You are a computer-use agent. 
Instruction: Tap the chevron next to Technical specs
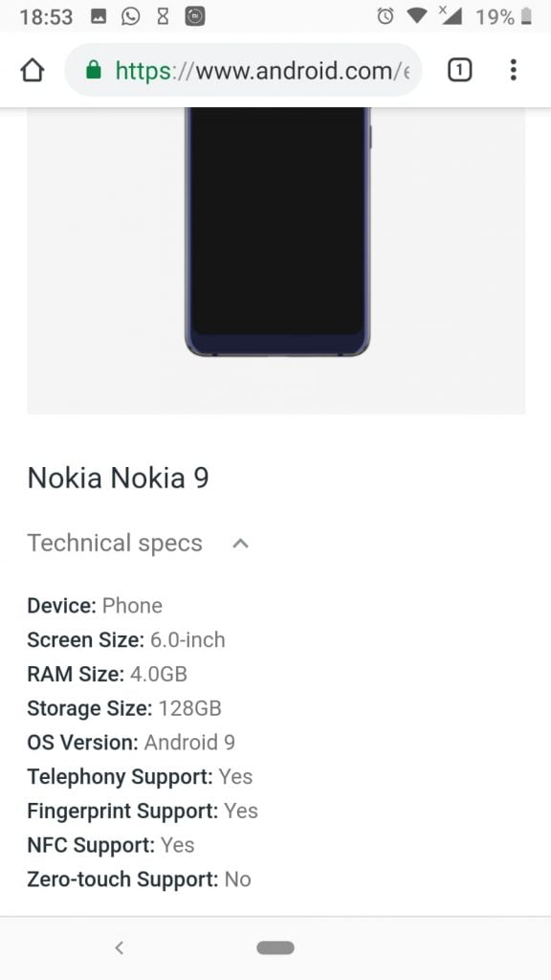point(240,544)
